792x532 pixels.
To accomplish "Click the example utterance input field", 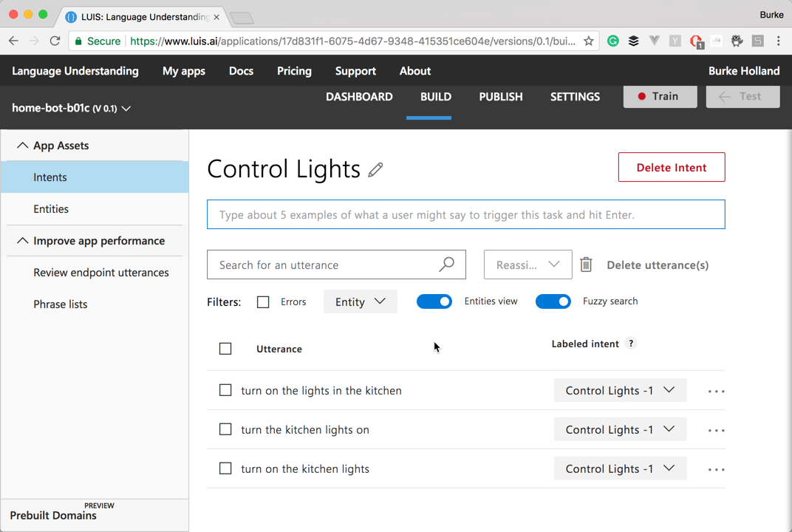I will (465, 215).
